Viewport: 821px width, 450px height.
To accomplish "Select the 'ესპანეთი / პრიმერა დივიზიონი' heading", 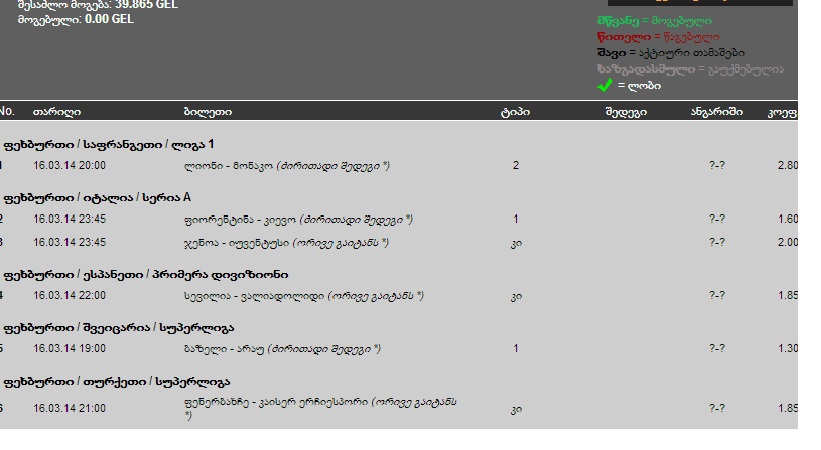I will coord(186,275).
